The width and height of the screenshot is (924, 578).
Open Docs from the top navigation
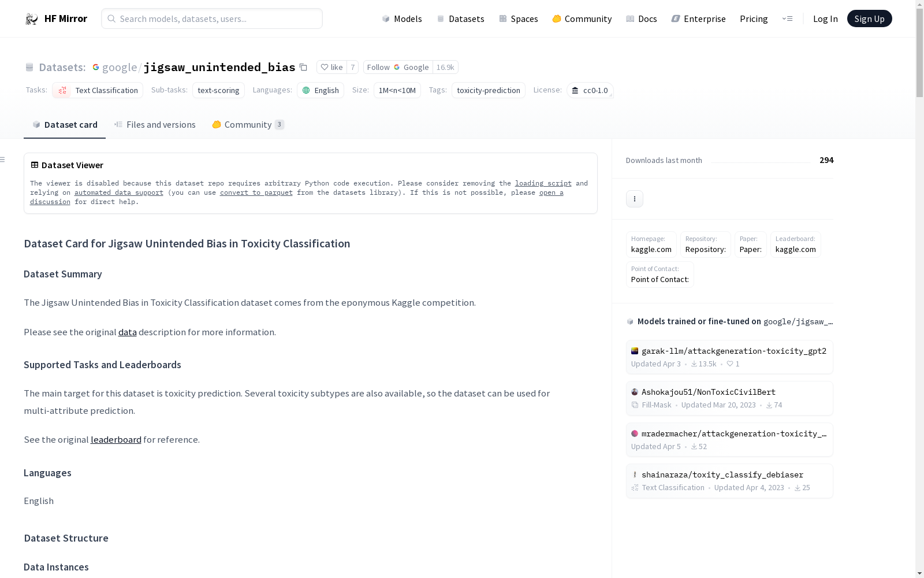click(642, 19)
